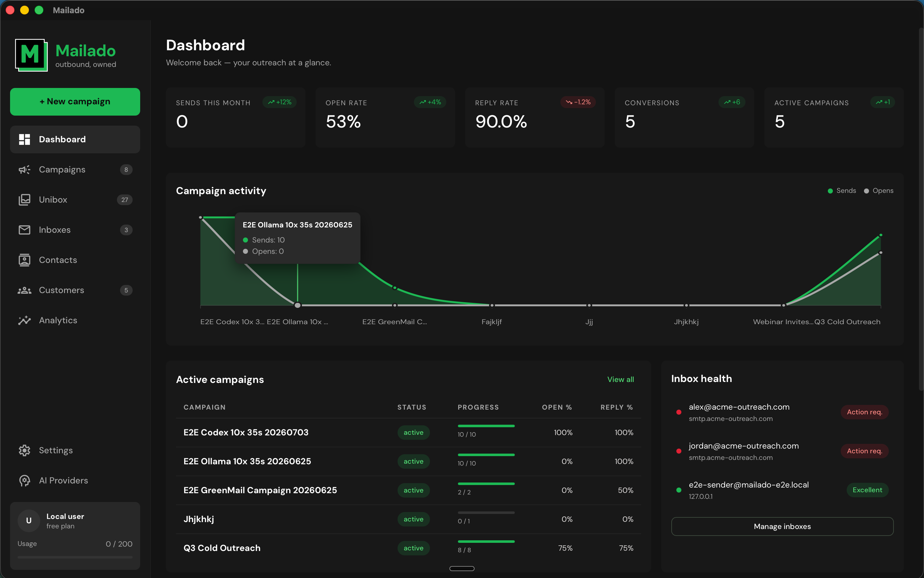Viewport: 924px width, 578px height.
Task: Click the New campaign button
Action: (75, 102)
